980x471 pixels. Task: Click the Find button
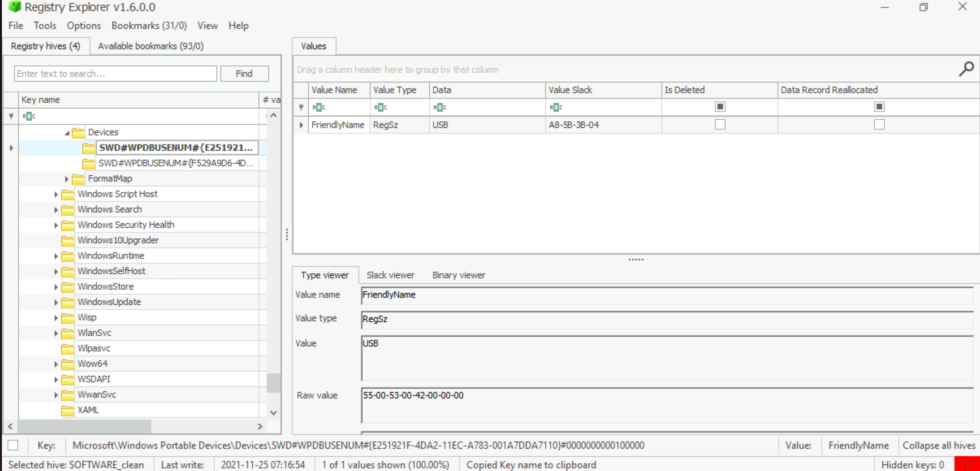pyautogui.click(x=244, y=73)
